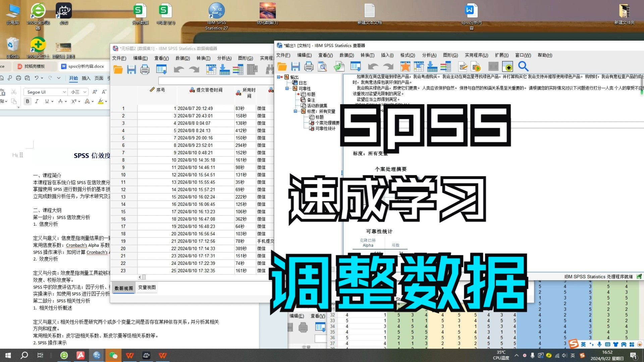Open underline style dropdown arrow

click(x=52, y=102)
